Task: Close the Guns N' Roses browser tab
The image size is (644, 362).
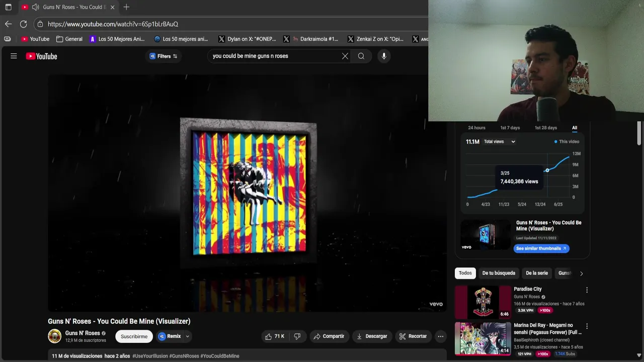Action: (112, 7)
